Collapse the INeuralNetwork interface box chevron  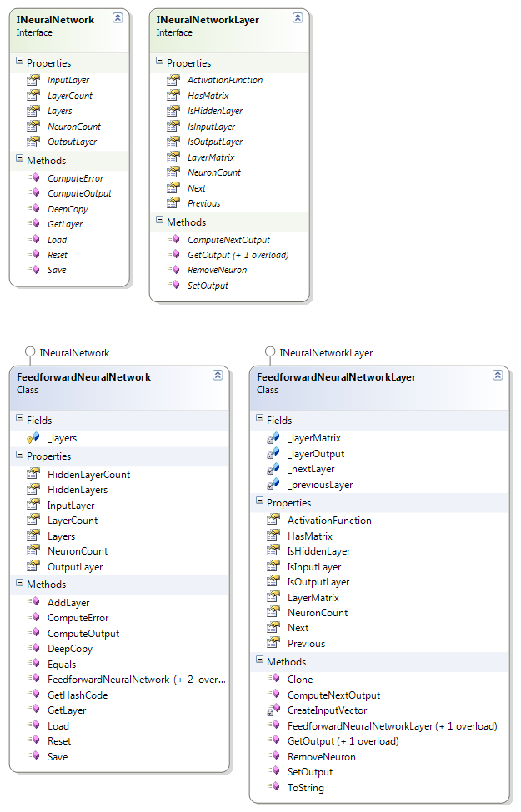118,17
